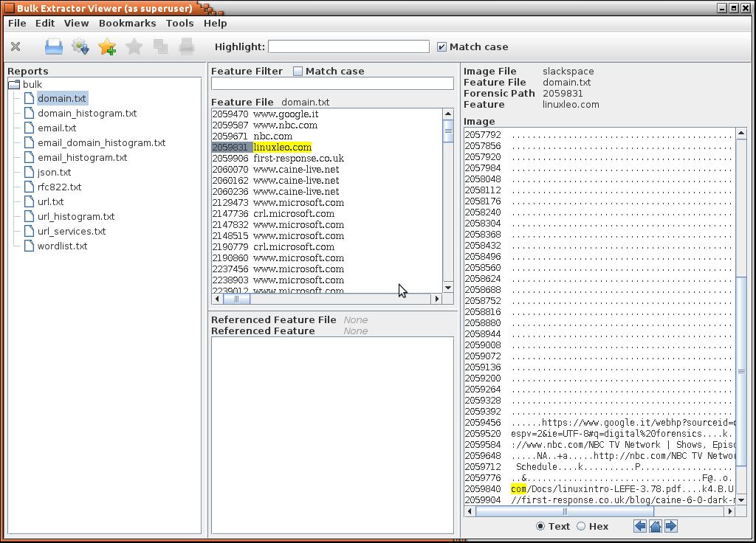The image size is (756, 543).
Task: Select feature row 2238903 www.microsoft.com
Action: 278,280
